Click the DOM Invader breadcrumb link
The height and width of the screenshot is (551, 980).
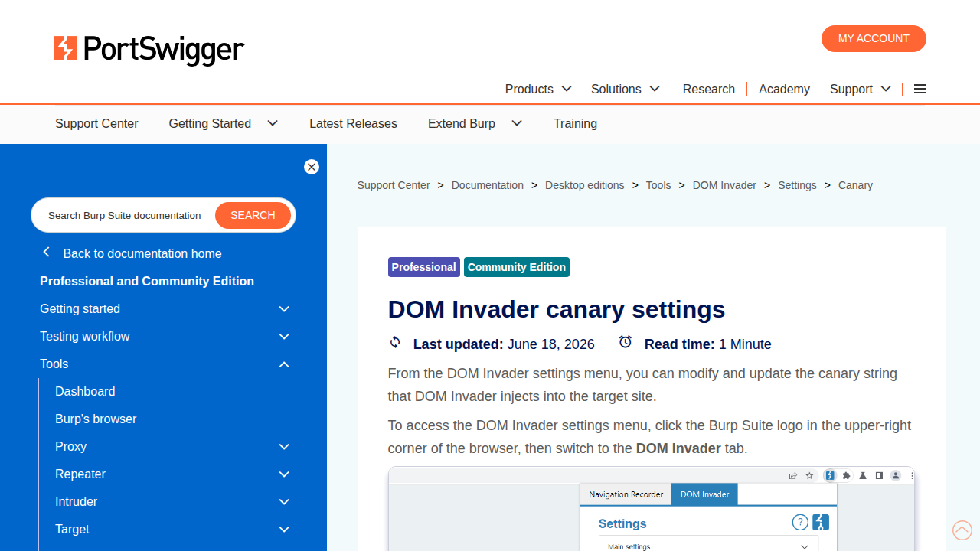pyautogui.click(x=724, y=185)
